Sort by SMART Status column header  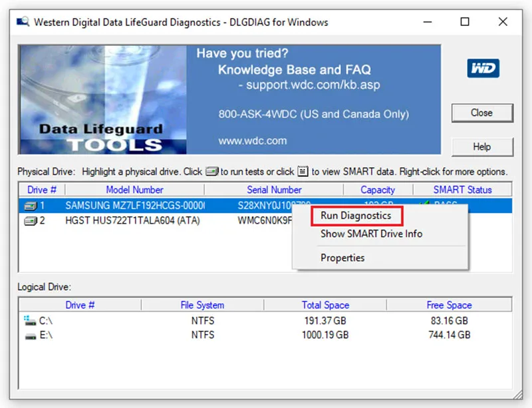click(x=462, y=190)
